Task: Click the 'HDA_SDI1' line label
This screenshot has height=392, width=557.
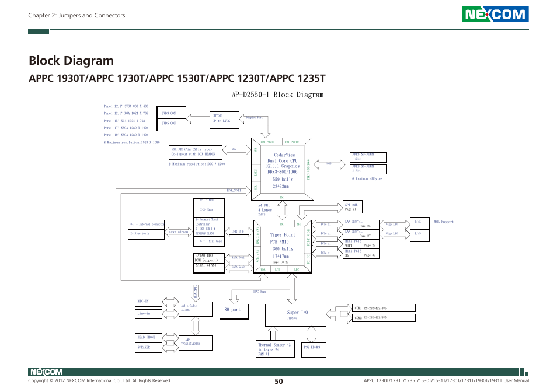Action: pyautogui.click(x=234, y=191)
